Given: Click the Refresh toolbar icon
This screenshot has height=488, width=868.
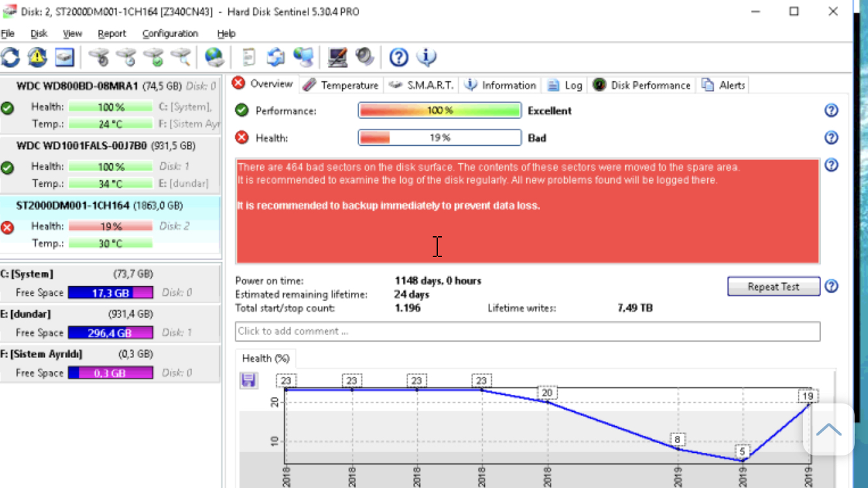Looking at the screenshot, I should [10, 58].
